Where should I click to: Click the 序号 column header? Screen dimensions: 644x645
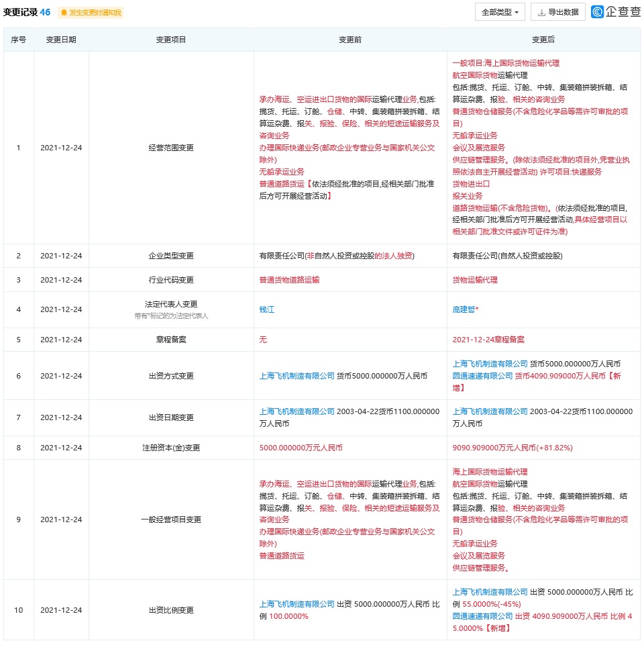(x=19, y=40)
